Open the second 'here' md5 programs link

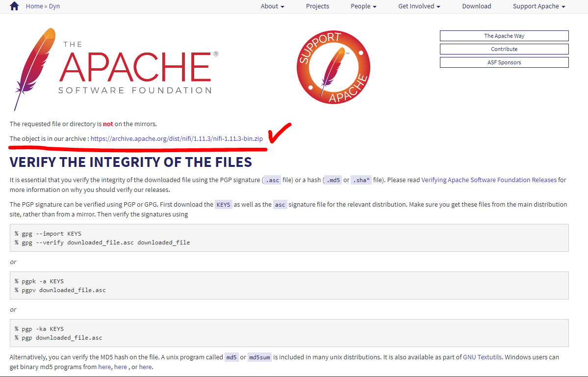click(120, 367)
